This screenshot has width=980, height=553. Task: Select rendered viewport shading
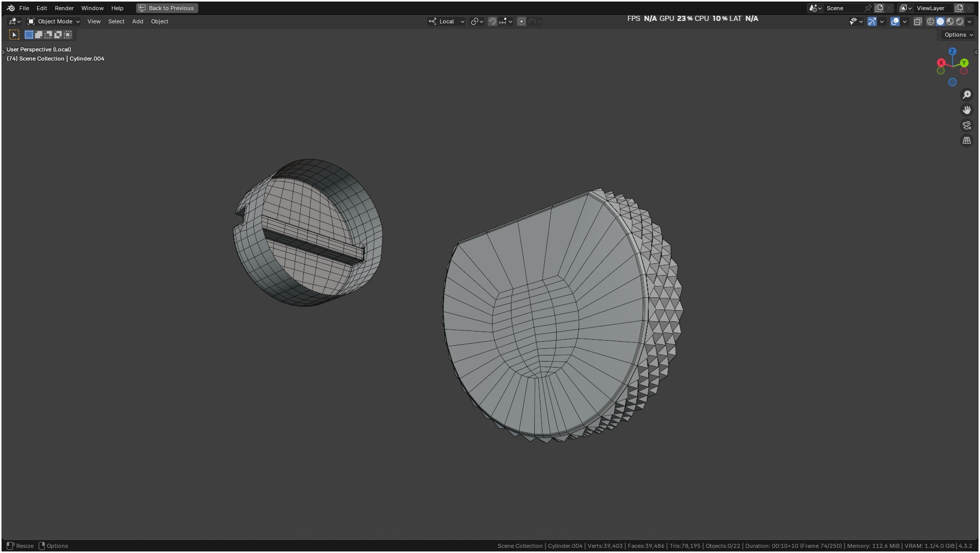click(x=960, y=21)
